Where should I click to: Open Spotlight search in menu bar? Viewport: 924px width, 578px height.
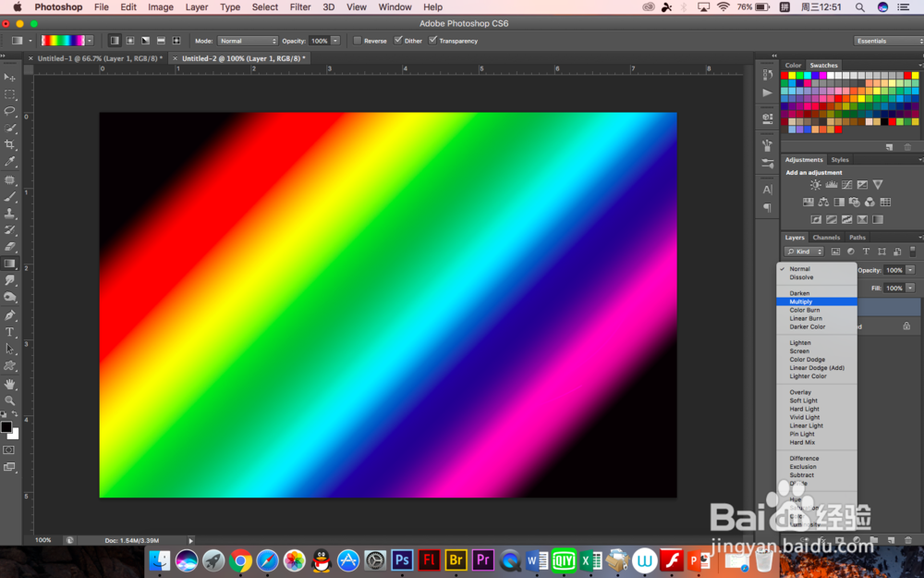pyautogui.click(x=859, y=7)
